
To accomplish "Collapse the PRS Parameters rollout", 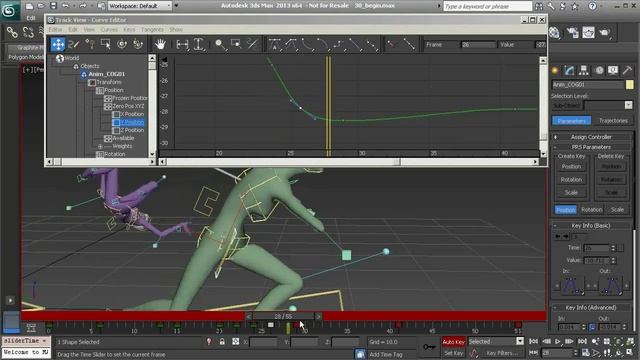I will [x=591, y=147].
